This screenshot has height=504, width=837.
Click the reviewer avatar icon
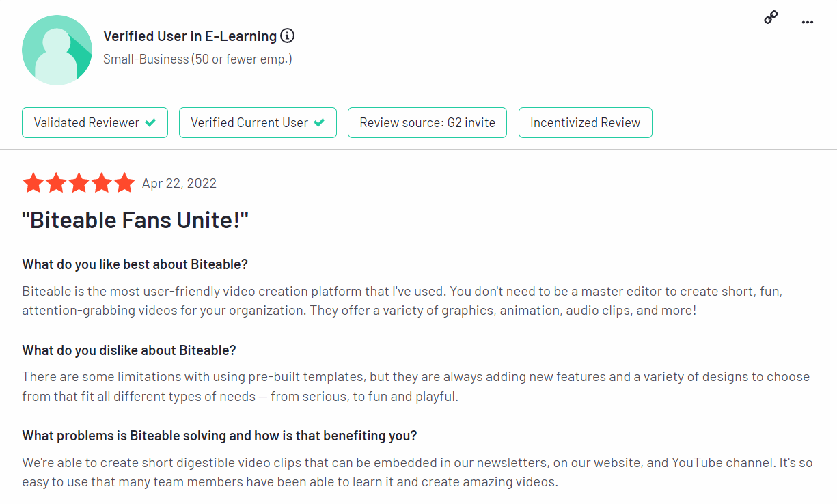57,50
